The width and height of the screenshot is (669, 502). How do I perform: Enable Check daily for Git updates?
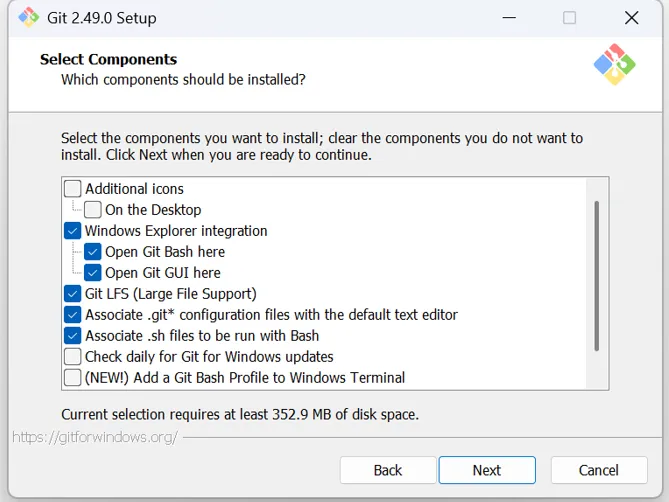(x=73, y=357)
